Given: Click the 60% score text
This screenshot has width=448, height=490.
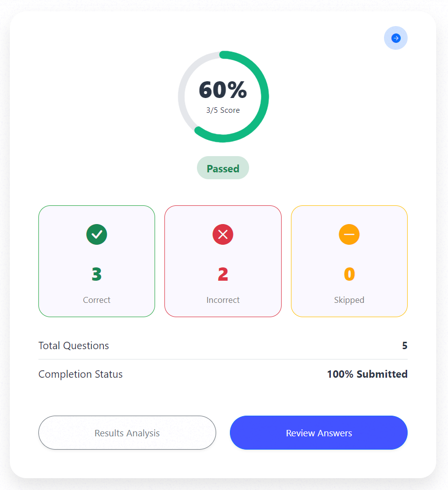Looking at the screenshot, I should [x=223, y=90].
